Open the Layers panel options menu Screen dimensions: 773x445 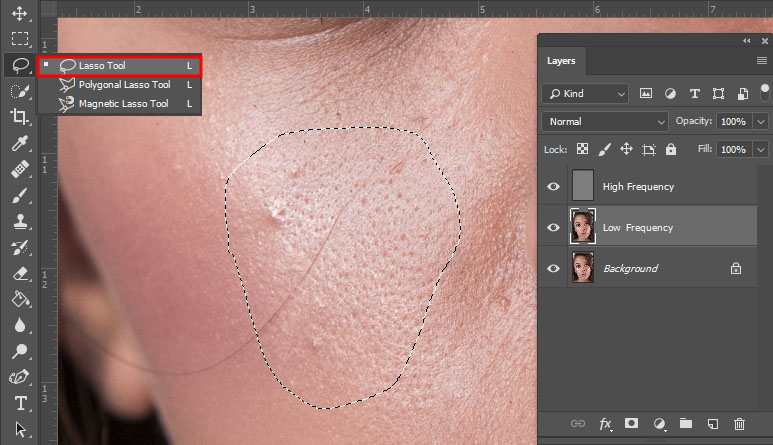coord(761,61)
